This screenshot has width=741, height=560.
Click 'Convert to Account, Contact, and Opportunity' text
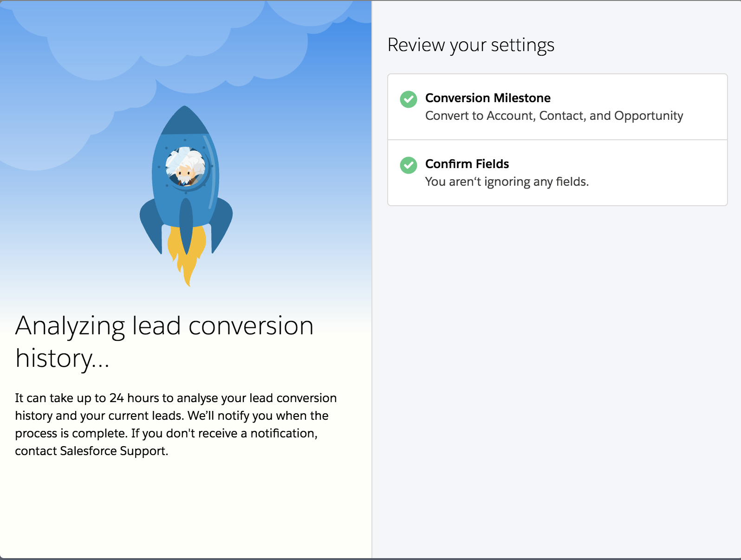[554, 116]
